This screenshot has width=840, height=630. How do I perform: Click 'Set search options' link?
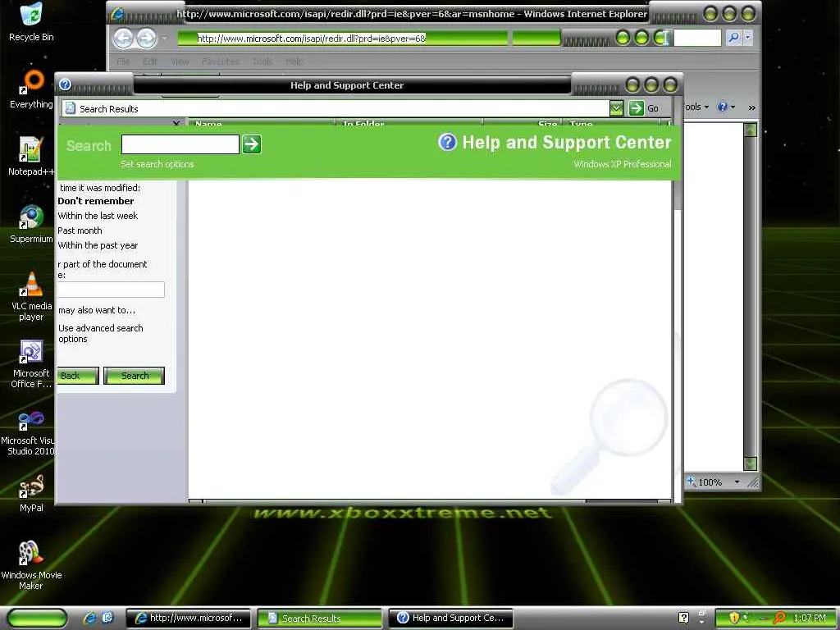point(157,164)
